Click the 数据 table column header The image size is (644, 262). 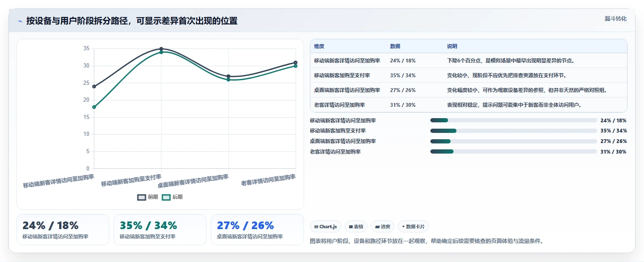[395, 46]
